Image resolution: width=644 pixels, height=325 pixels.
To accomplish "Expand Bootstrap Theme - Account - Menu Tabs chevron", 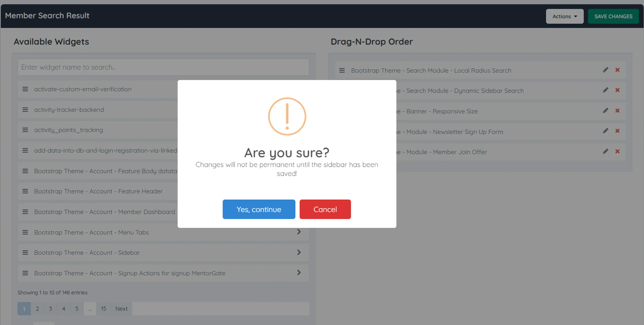I will pyautogui.click(x=299, y=232).
